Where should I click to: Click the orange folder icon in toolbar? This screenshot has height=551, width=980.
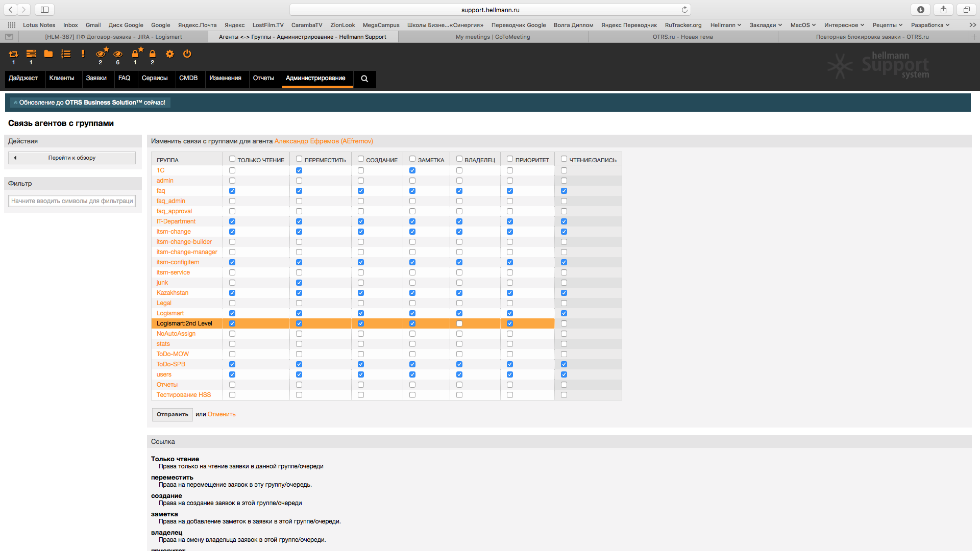pyautogui.click(x=48, y=54)
